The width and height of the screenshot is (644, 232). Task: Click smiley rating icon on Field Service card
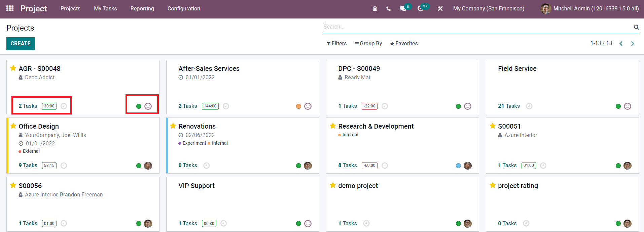tap(628, 106)
